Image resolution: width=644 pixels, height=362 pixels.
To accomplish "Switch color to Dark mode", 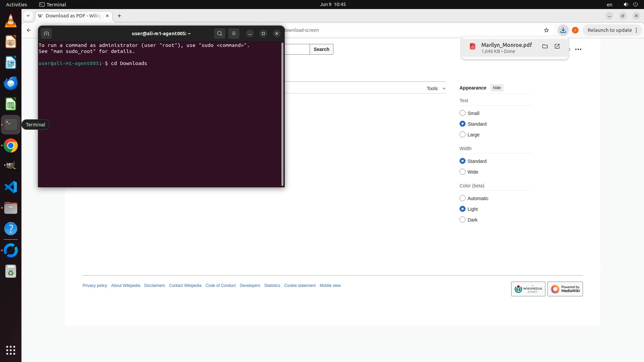I will pyautogui.click(x=463, y=220).
